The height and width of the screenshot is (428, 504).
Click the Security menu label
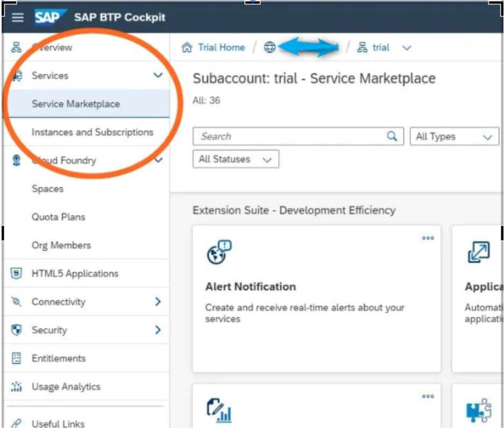pyautogui.click(x=49, y=330)
